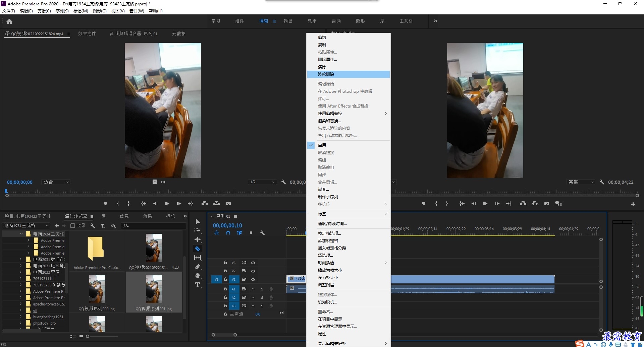This screenshot has height=347, width=644.
Task: Toggle lock on track V2
Action: click(x=225, y=271)
